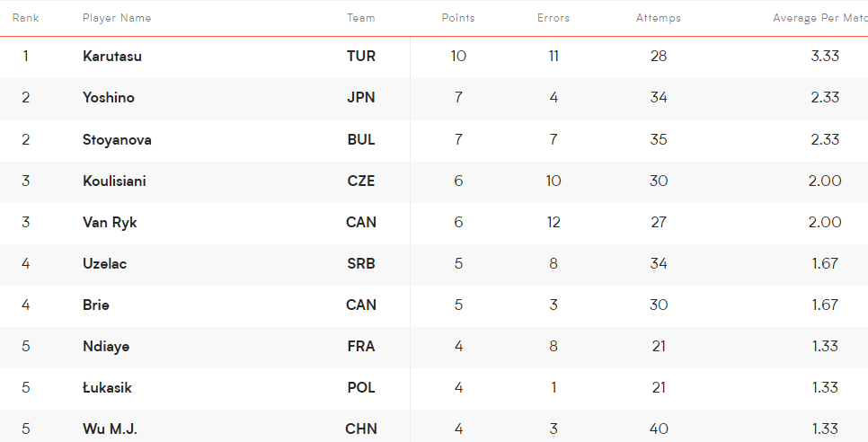
Task: Open the Łukasik player entry
Action: [x=107, y=388]
